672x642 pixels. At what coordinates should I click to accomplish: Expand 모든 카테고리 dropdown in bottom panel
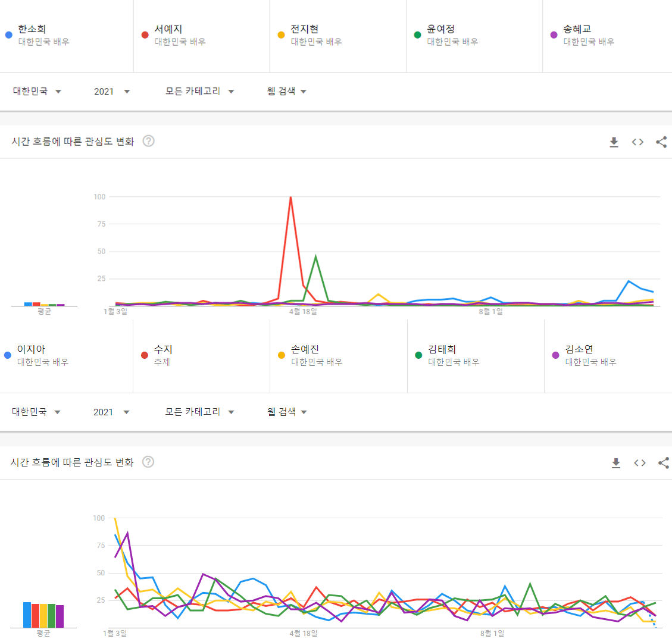(x=200, y=412)
